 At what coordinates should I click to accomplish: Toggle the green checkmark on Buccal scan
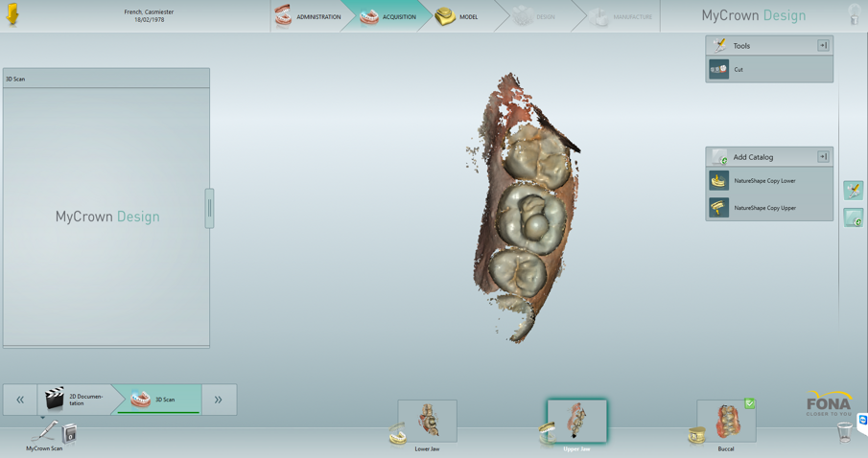[x=750, y=404]
